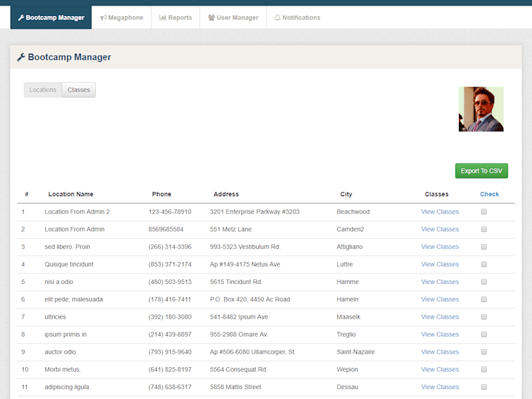Screen dimensions: 532x399
Task: Select the Locations toggle button
Action: pyautogui.click(x=43, y=90)
